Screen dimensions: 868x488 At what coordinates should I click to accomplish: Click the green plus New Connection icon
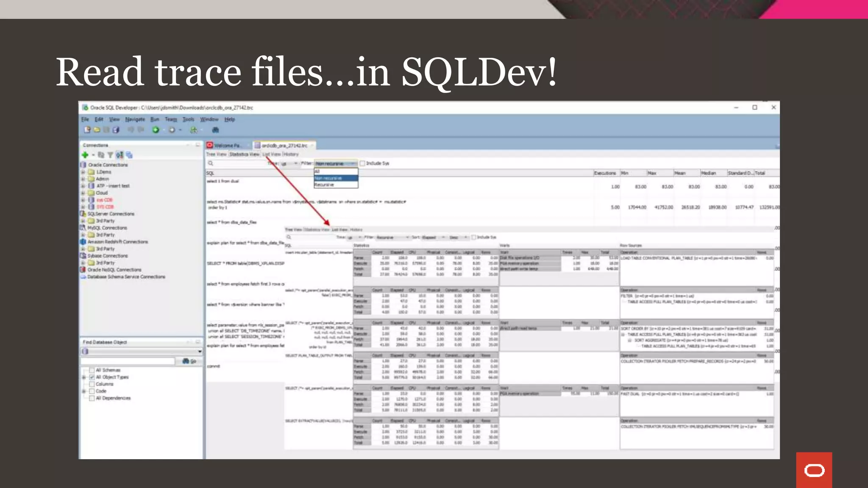(x=85, y=155)
